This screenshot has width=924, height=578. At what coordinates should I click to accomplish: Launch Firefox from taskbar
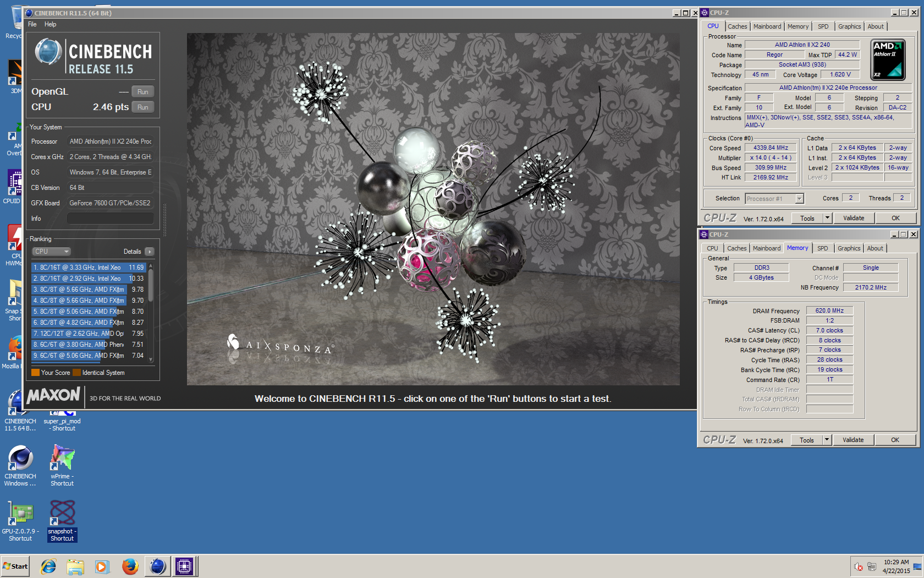[130, 566]
